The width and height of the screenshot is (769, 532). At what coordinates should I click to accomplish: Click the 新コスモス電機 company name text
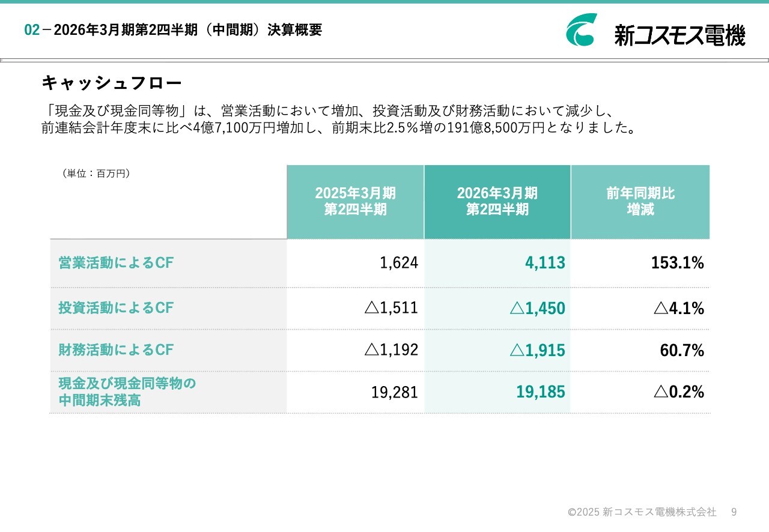coord(679,35)
